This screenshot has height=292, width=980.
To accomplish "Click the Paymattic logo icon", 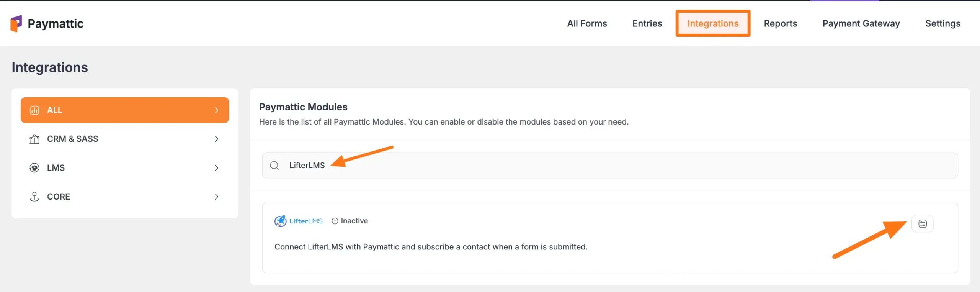I will 16,24.
